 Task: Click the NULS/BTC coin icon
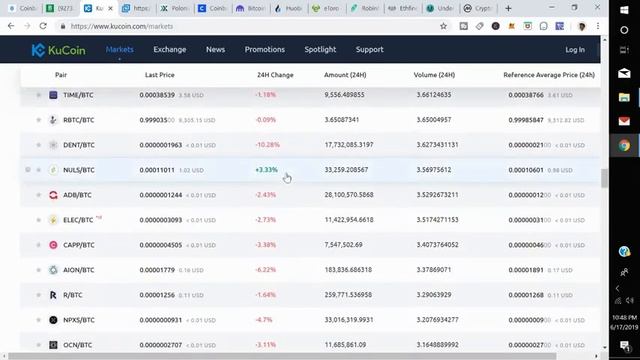point(53,170)
